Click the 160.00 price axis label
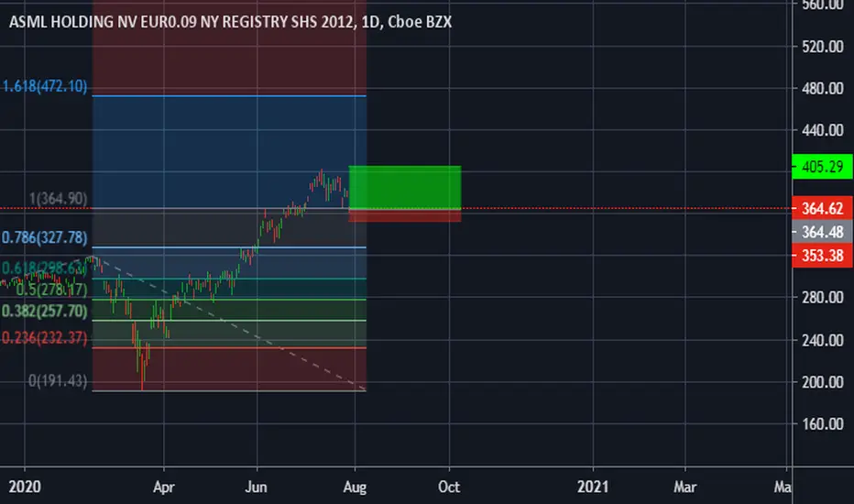The image size is (854, 504). [x=823, y=424]
